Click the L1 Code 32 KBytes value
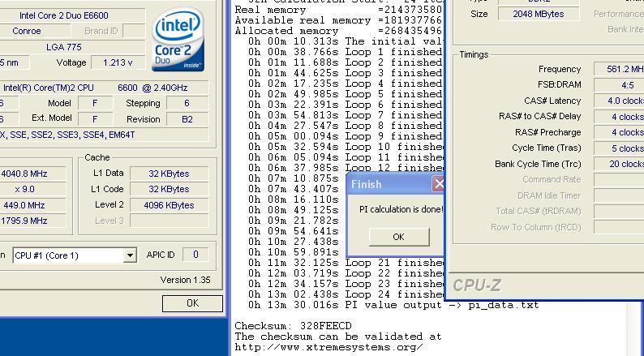This screenshot has width=644, height=356. pos(170,189)
